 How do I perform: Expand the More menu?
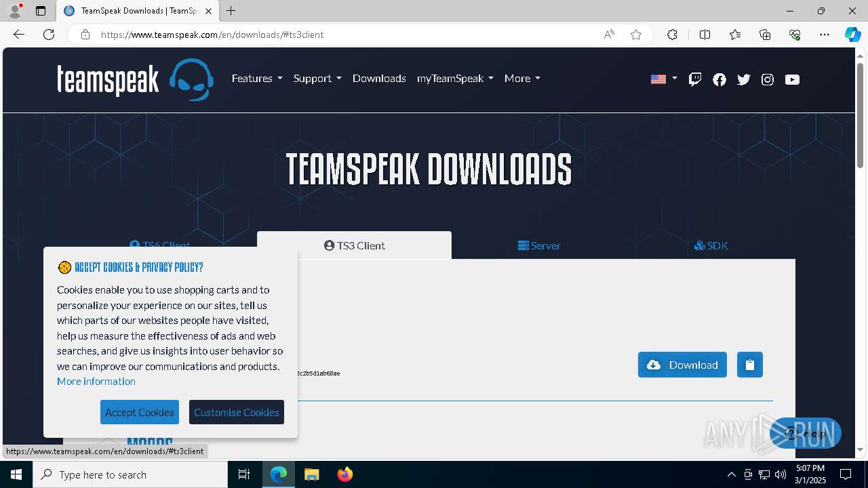[522, 79]
